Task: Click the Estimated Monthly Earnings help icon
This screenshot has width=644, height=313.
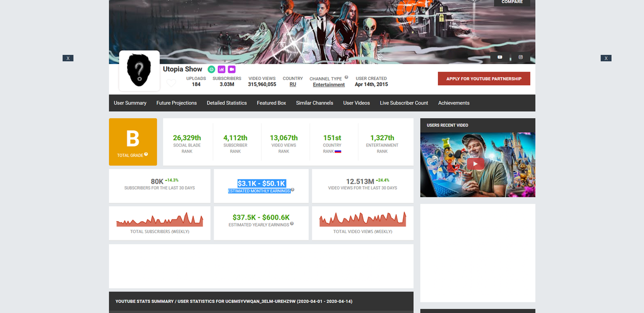Action: (x=292, y=190)
